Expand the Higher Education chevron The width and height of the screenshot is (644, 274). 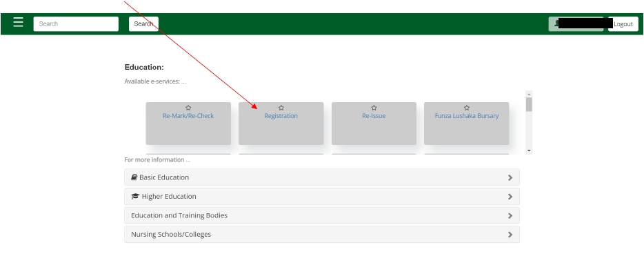click(510, 197)
